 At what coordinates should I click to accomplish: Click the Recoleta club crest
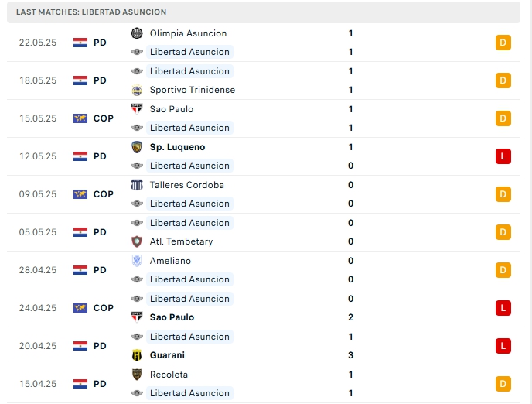[x=137, y=375]
